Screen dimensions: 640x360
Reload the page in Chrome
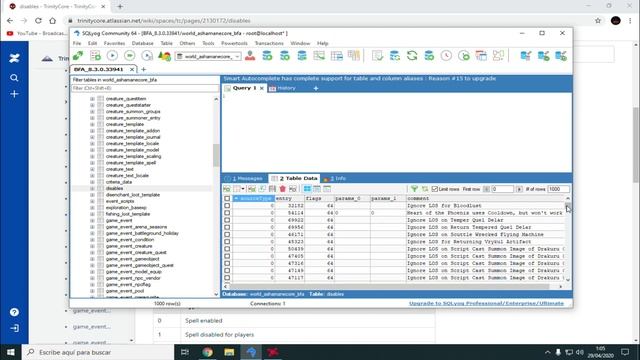coord(38,20)
